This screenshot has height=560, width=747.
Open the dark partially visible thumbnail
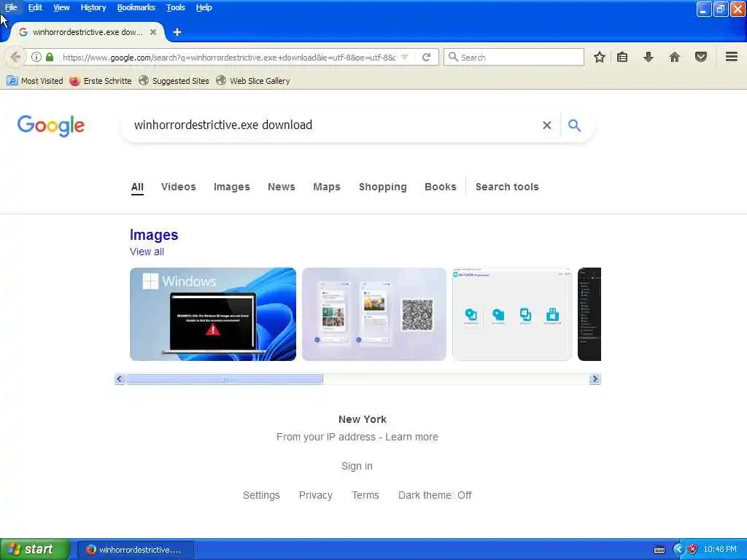589,314
